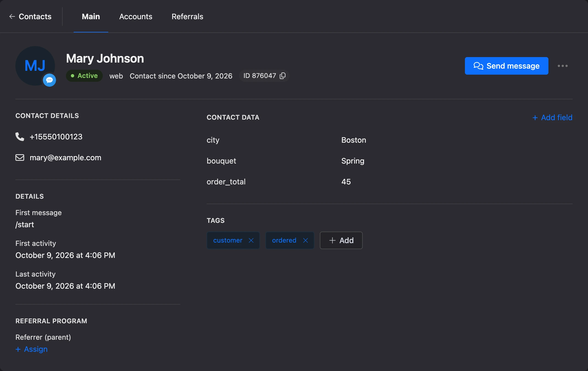Add a new tag
The width and height of the screenshot is (588, 371).
pos(341,240)
